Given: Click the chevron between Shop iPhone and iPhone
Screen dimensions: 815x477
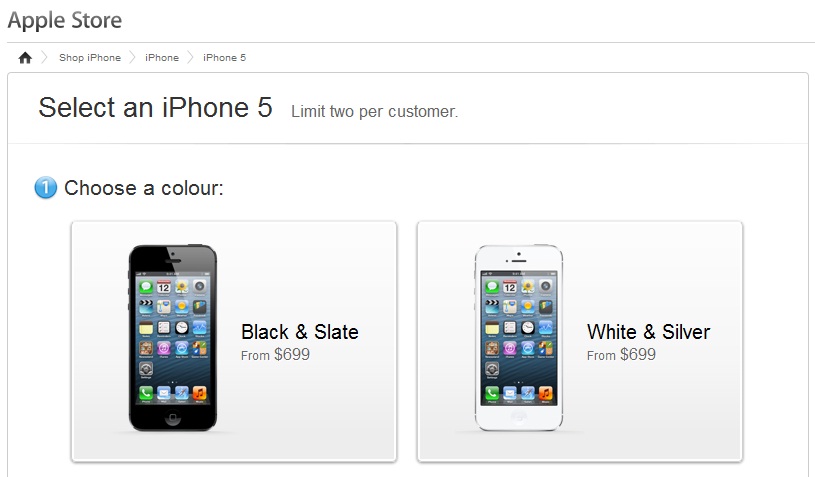Looking at the screenshot, I should (133, 57).
